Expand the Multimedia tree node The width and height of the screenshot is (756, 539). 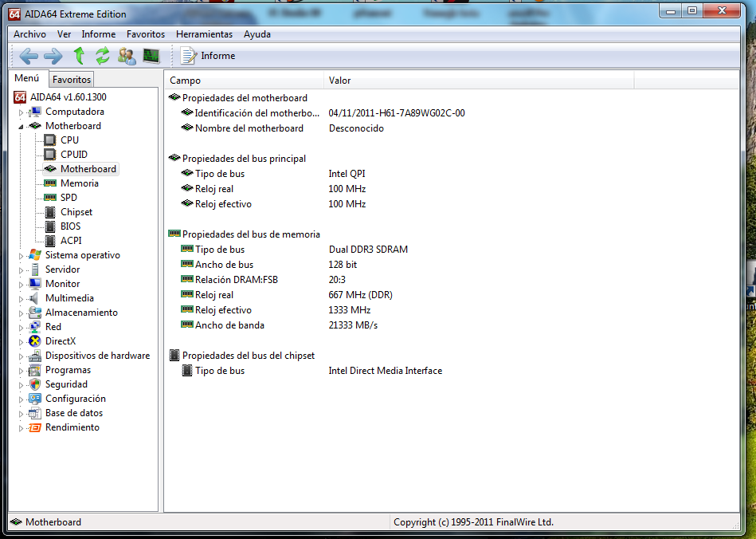coord(21,299)
